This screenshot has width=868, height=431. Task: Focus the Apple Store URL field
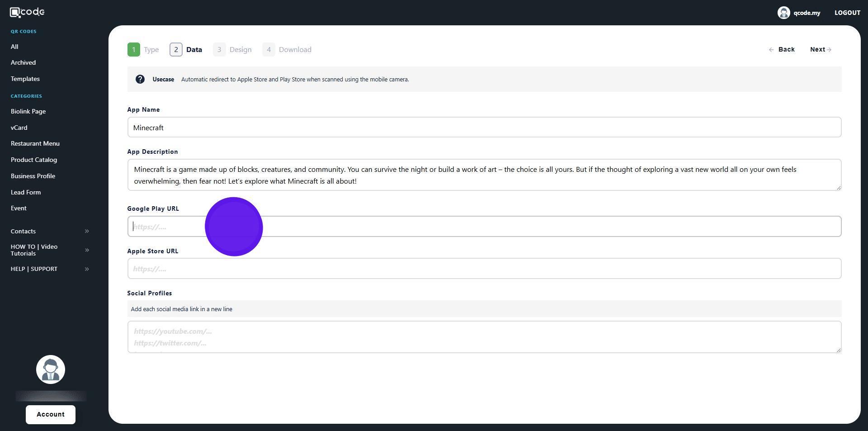click(484, 269)
